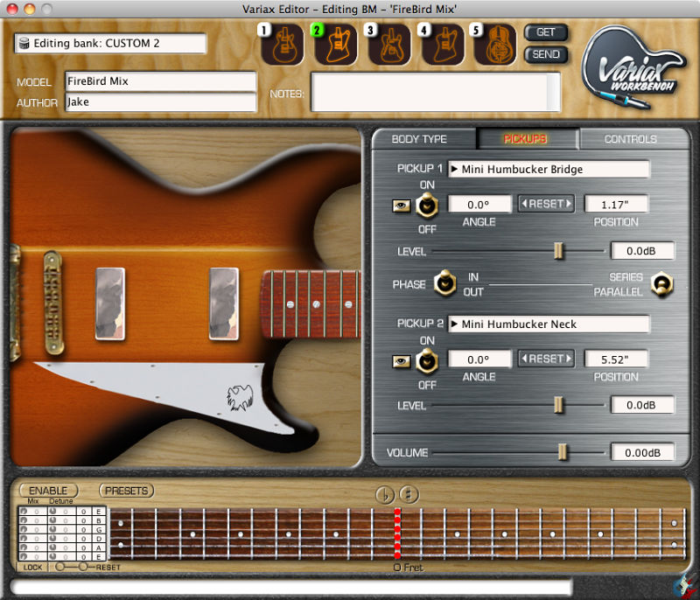Flip the Pickup 2 ON/OFF switch
The width and height of the screenshot is (700, 600).
coord(427,361)
